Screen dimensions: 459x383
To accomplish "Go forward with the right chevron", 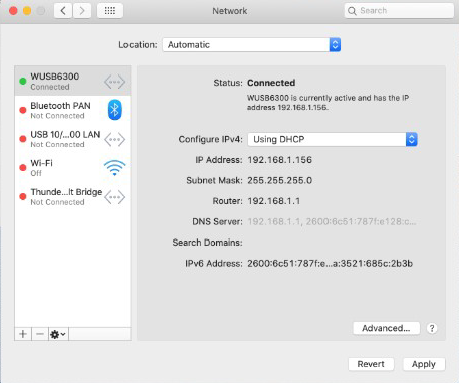I will (x=82, y=11).
